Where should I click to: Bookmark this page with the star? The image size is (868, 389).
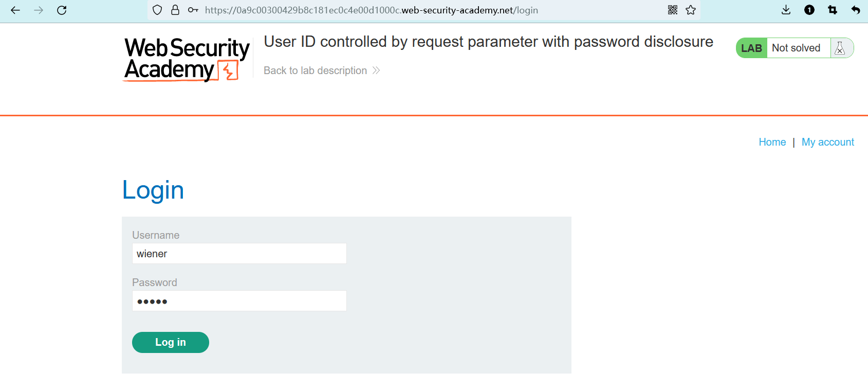[691, 10]
